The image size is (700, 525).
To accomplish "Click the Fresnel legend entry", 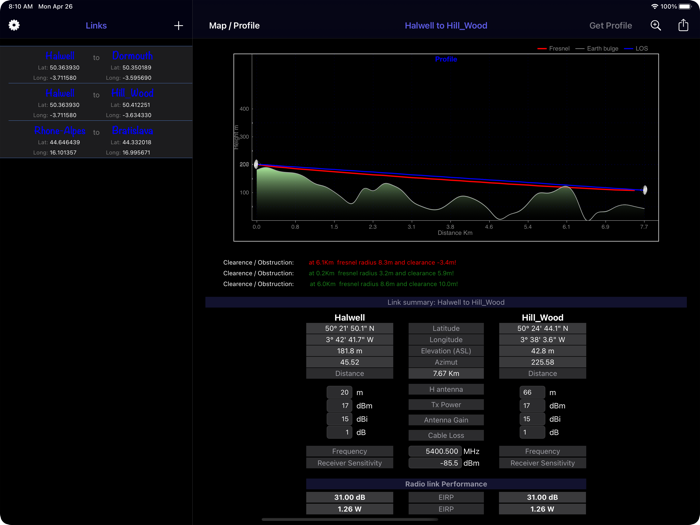I will (554, 49).
